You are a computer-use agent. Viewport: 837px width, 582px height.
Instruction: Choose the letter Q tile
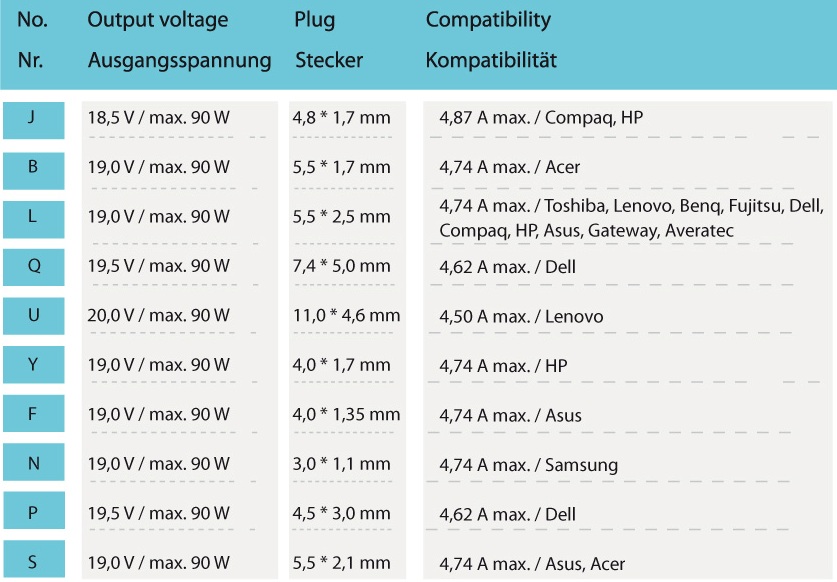pyautogui.click(x=33, y=267)
